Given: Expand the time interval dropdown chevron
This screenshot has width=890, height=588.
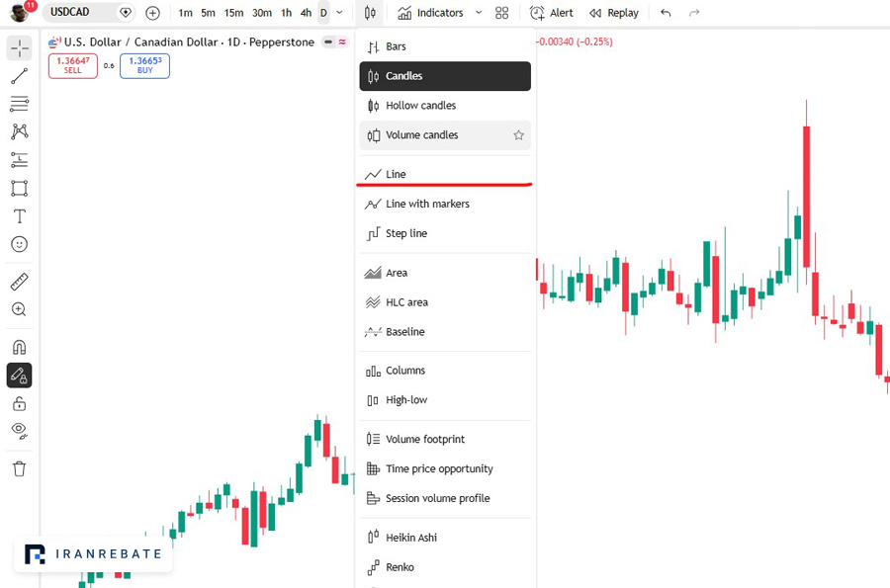Looking at the screenshot, I should click(x=339, y=13).
